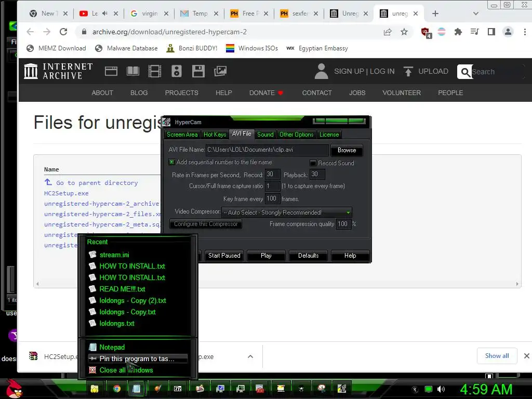
Task: Open Chrome media control icon
Action: click(x=475, y=32)
